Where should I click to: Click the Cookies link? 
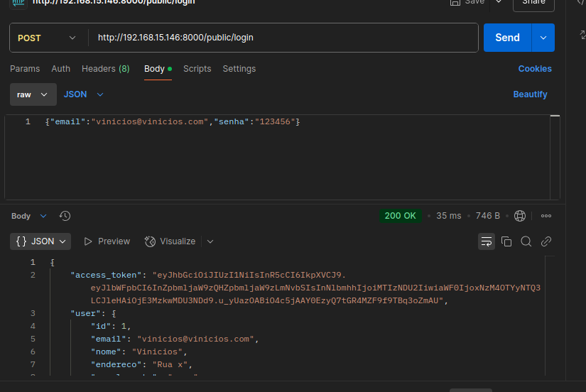tap(535, 69)
